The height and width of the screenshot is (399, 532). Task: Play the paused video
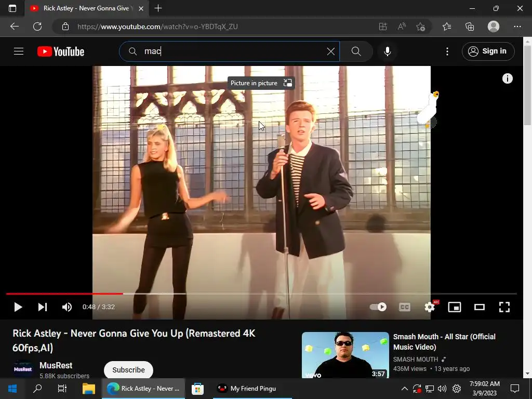[18, 307]
